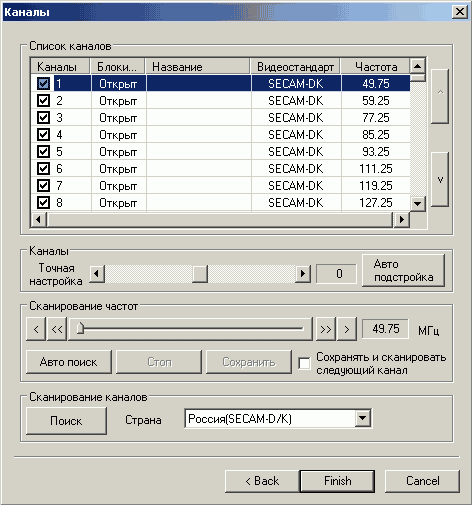The height and width of the screenshot is (505, 472).
Task: Move selected channel up with ^ button
Action: (440, 96)
